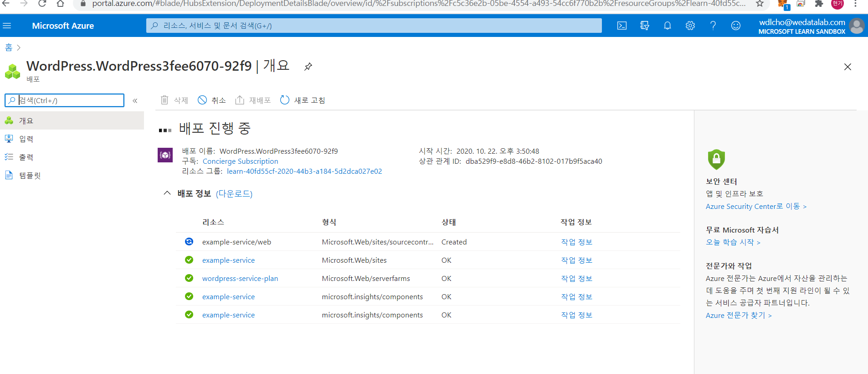Open the notifications bell

[x=668, y=26]
